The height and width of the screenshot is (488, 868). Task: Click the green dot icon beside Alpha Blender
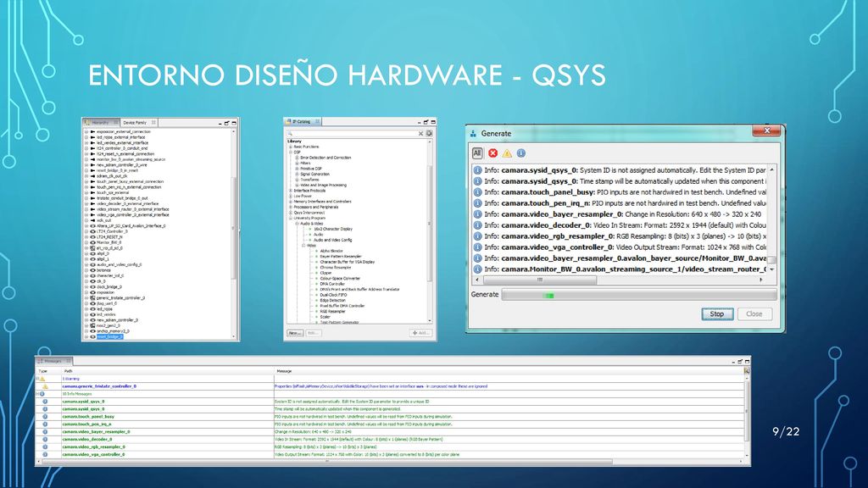click(x=317, y=251)
